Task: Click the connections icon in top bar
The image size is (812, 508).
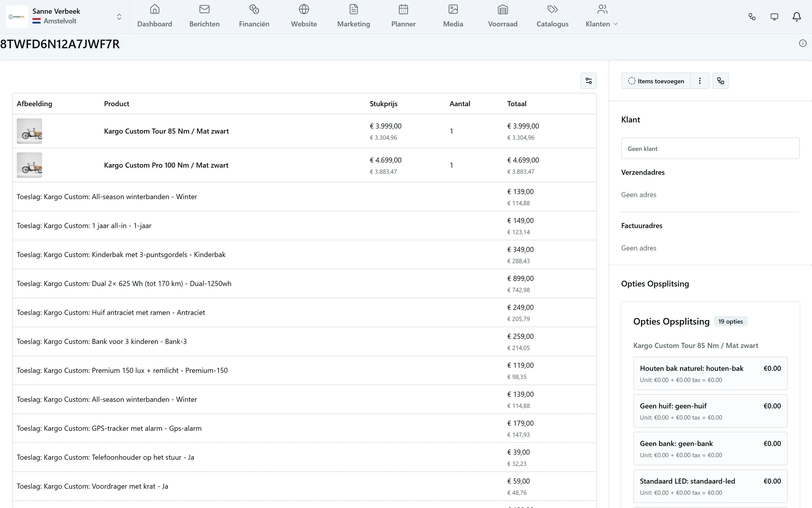Action: [752, 17]
